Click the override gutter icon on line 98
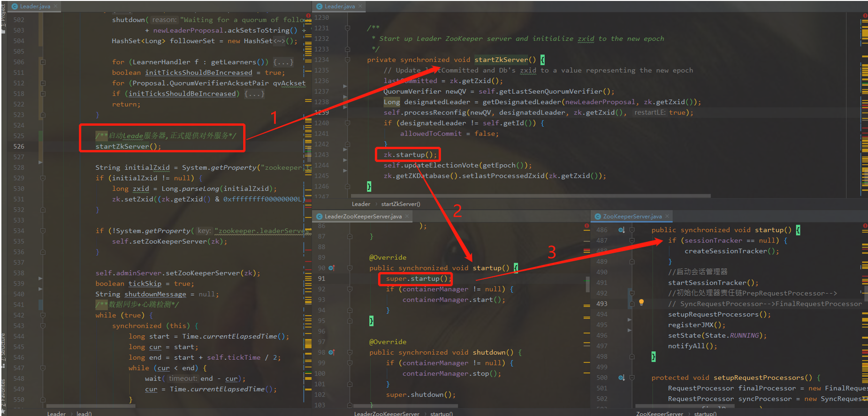868x416 pixels. click(x=331, y=352)
